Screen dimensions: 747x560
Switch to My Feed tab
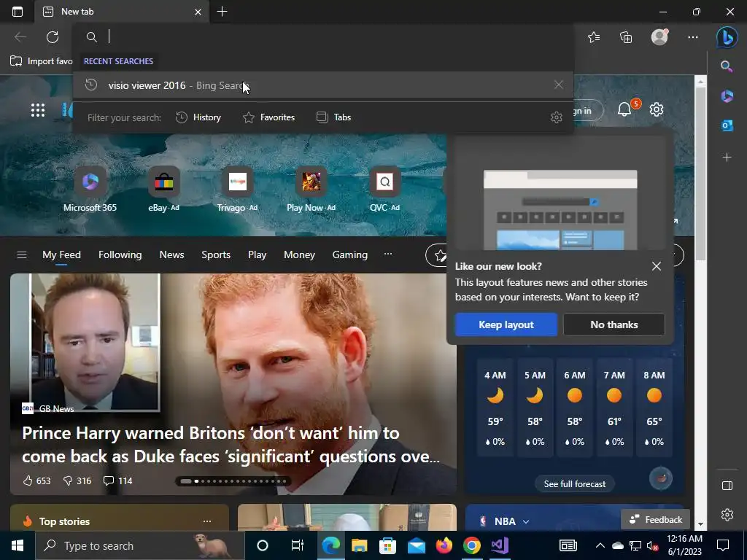pyautogui.click(x=61, y=254)
